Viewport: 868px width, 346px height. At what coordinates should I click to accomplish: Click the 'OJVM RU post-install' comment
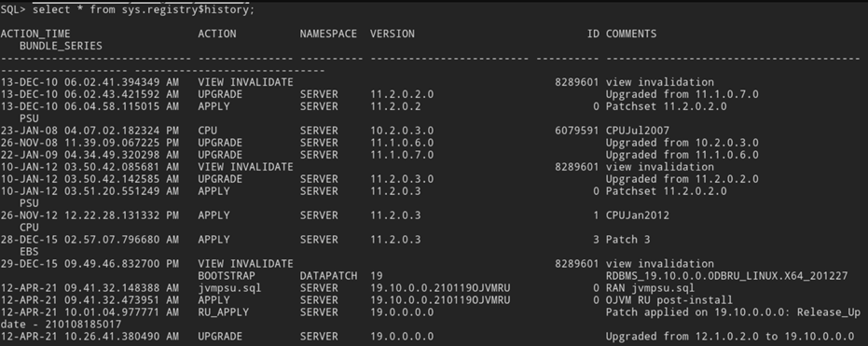pos(669,300)
